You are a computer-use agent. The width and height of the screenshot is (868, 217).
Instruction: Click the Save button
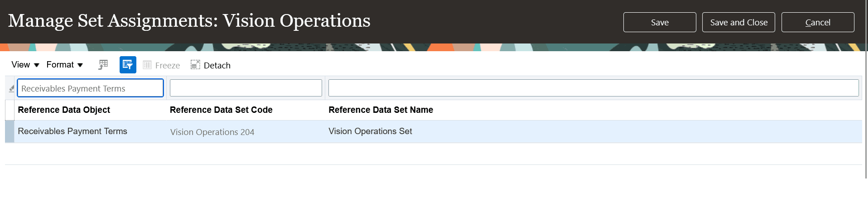pos(659,22)
